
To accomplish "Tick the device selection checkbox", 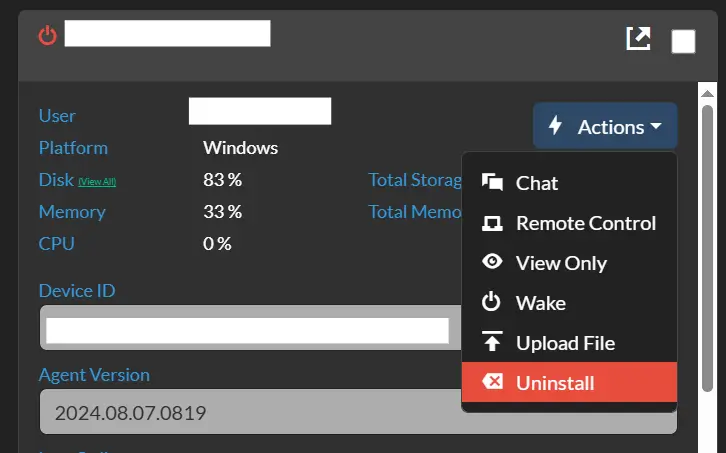I will coord(684,41).
